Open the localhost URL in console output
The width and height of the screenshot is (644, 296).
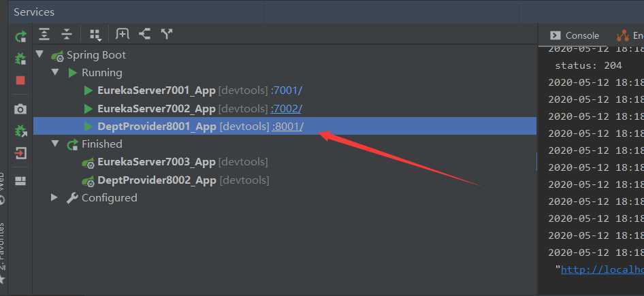coord(602,269)
